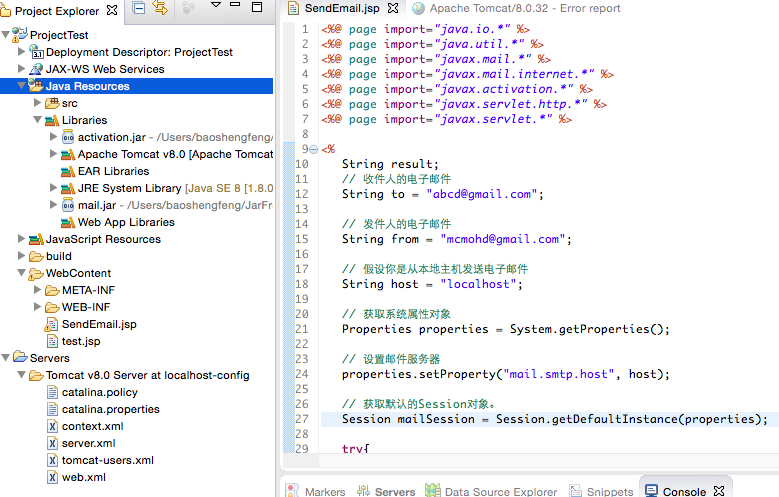Click the test.jsp file icon

(x=52, y=341)
